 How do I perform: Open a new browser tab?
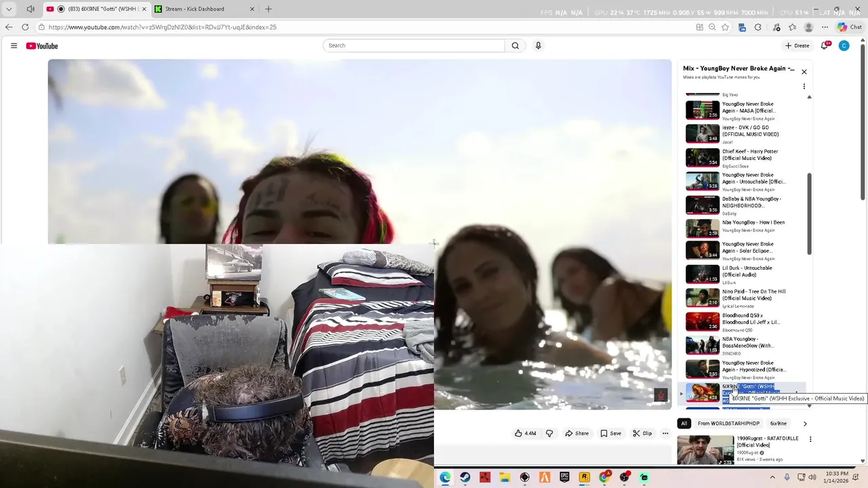[x=269, y=9]
